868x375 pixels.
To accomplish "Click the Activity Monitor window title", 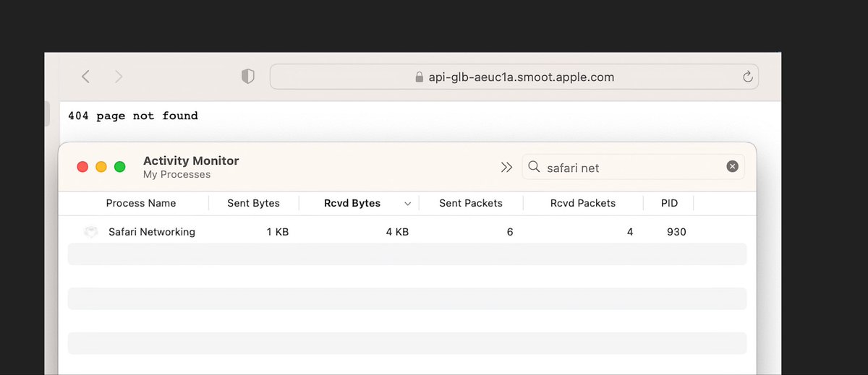I will (x=191, y=160).
